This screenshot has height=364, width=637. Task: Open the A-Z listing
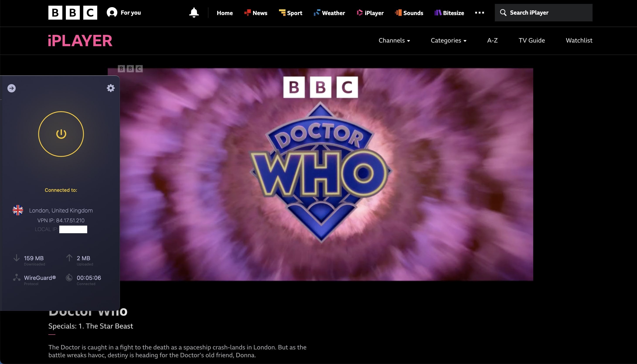[x=492, y=41]
